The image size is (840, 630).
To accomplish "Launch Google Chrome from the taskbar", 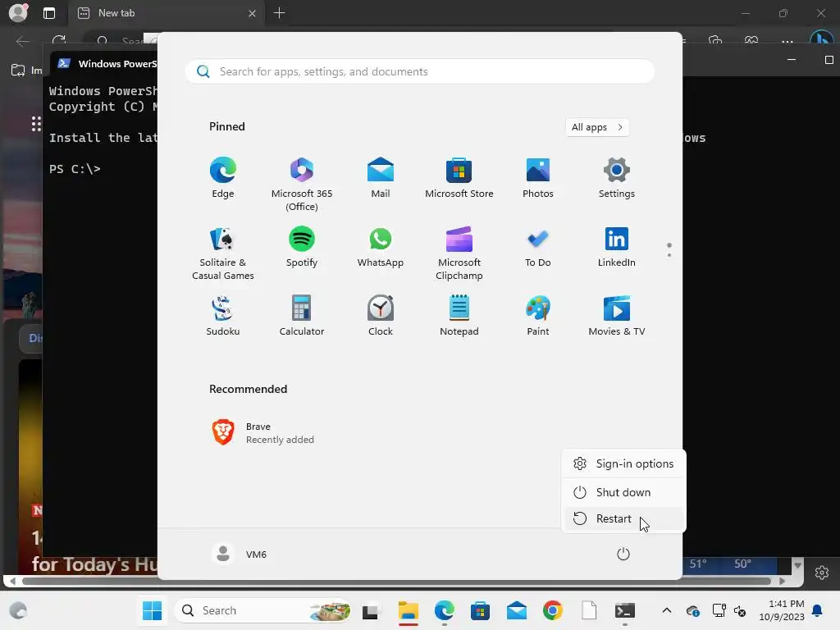I will 553,610.
